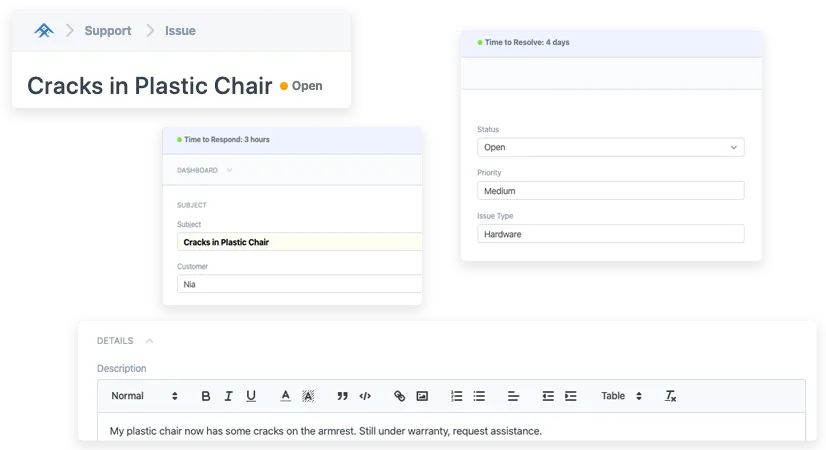Apply italic formatting in the editor
The height and width of the screenshot is (450, 826).
click(228, 396)
